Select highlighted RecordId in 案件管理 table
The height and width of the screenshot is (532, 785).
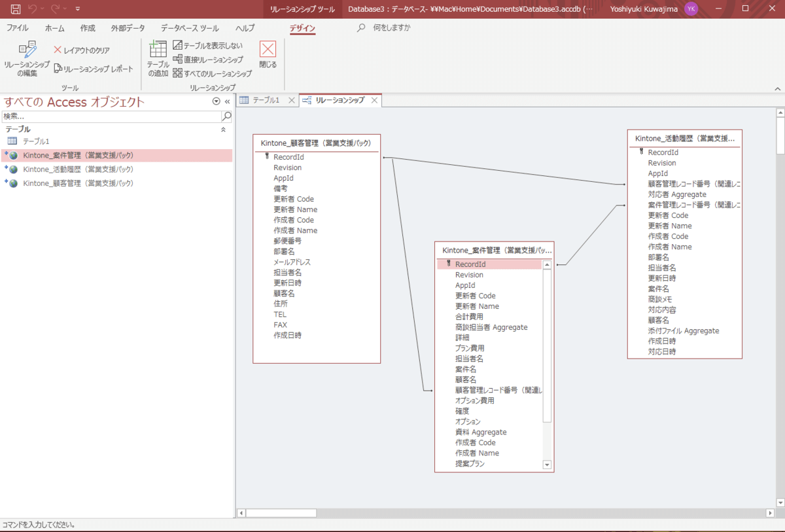[x=490, y=264]
